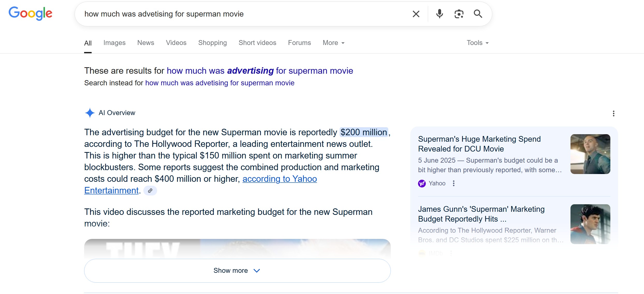Start voice search with the microphone icon
This screenshot has width=644, height=294.
pyautogui.click(x=440, y=14)
